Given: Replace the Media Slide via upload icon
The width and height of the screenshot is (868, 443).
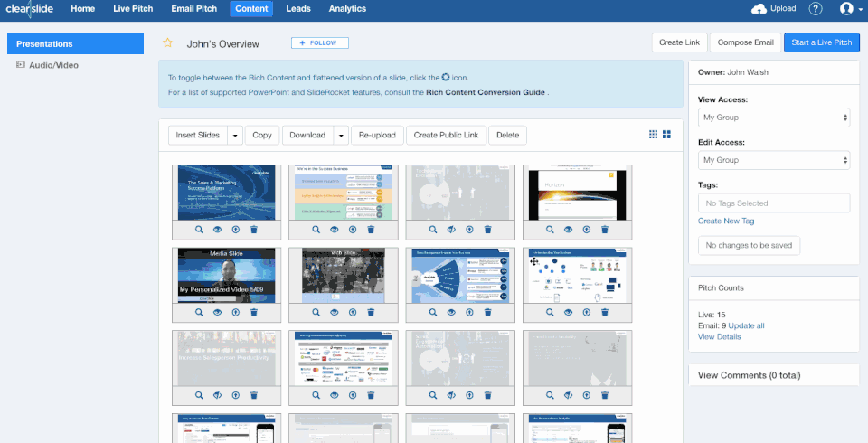Looking at the screenshot, I should [236, 312].
